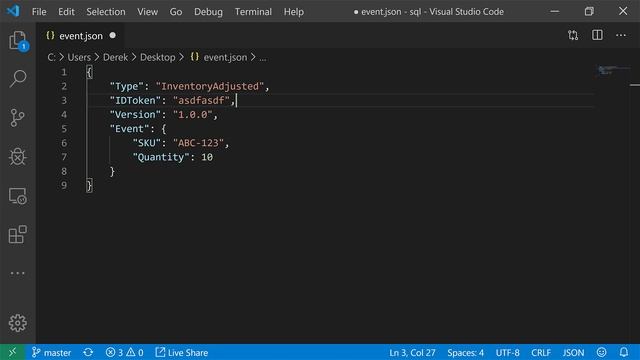The width and height of the screenshot is (640, 360).
Task: Click the Desktop breadcrumb
Action: point(158,57)
